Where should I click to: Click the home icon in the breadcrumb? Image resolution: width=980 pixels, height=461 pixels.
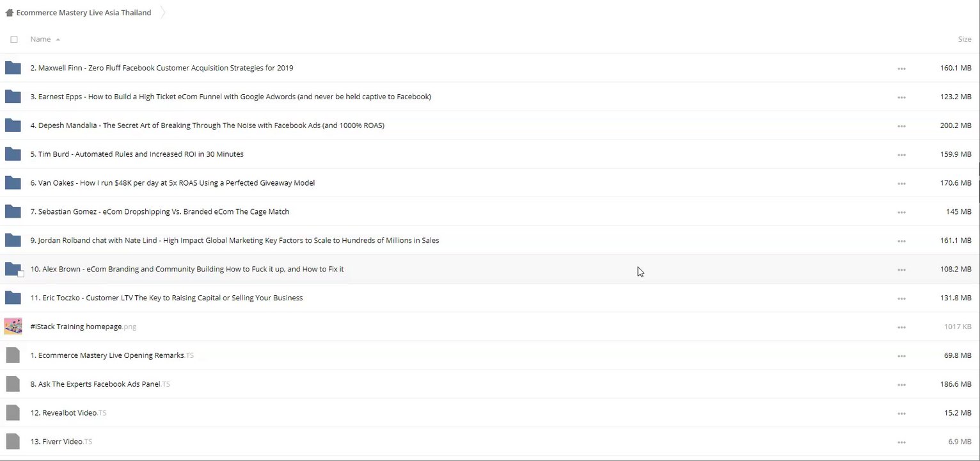click(x=9, y=13)
